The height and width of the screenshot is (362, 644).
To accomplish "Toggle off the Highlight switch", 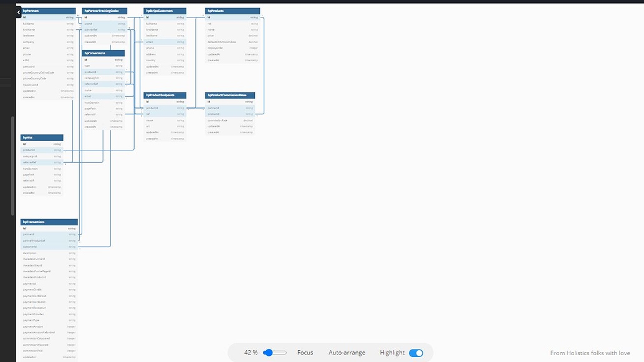I will (x=416, y=353).
